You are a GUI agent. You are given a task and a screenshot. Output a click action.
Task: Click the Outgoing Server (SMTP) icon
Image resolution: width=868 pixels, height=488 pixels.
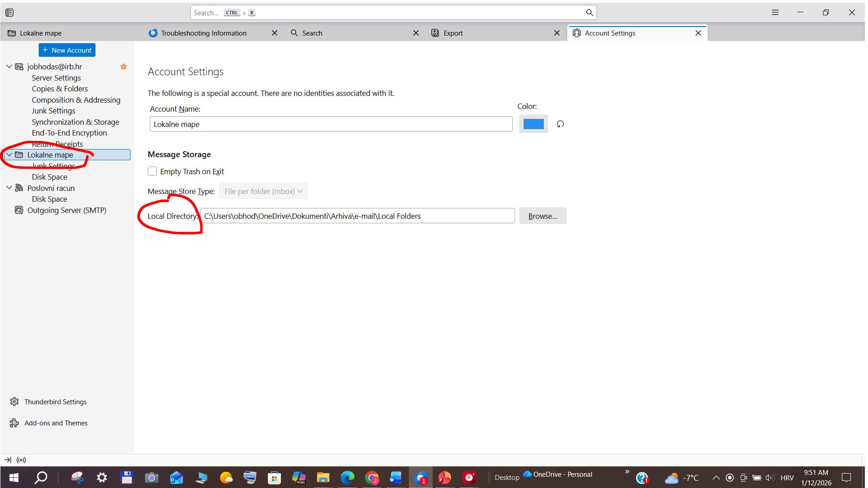click(x=19, y=210)
